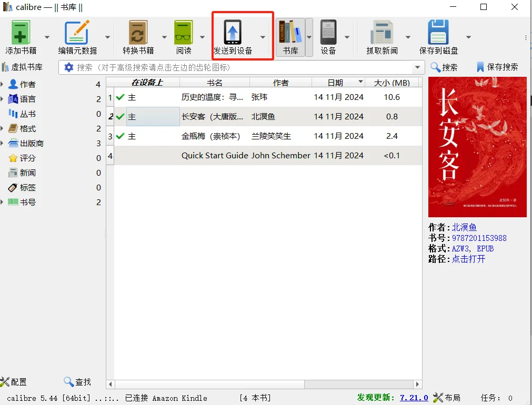Click the 任务 jobs indicator
The width and height of the screenshot is (532, 405).
[496, 398]
